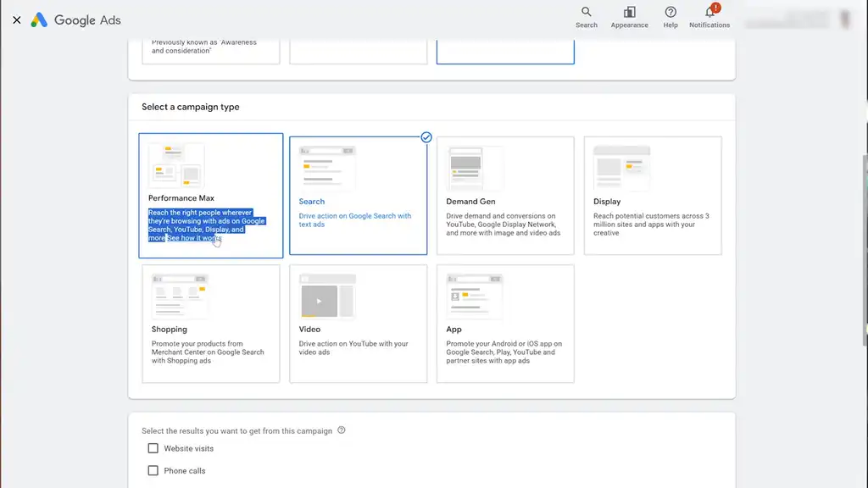Pick the Shopping campaign title
This screenshot has height=488, width=868.
pyautogui.click(x=170, y=330)
